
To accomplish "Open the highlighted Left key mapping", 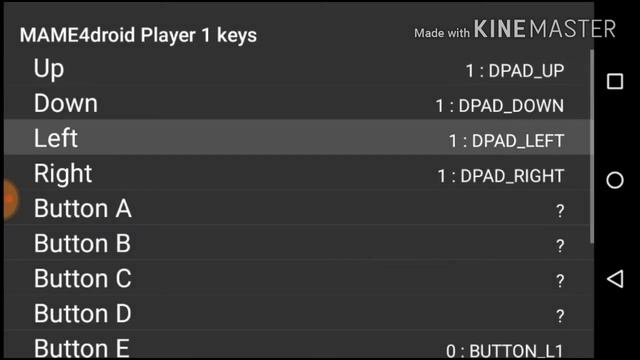I will pyautogui.click(x=298, y=138).
